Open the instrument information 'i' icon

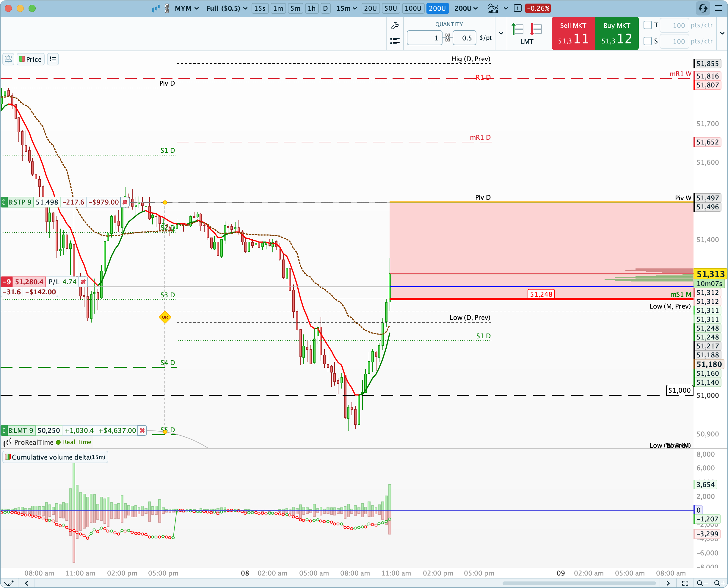tap(517, 8)
